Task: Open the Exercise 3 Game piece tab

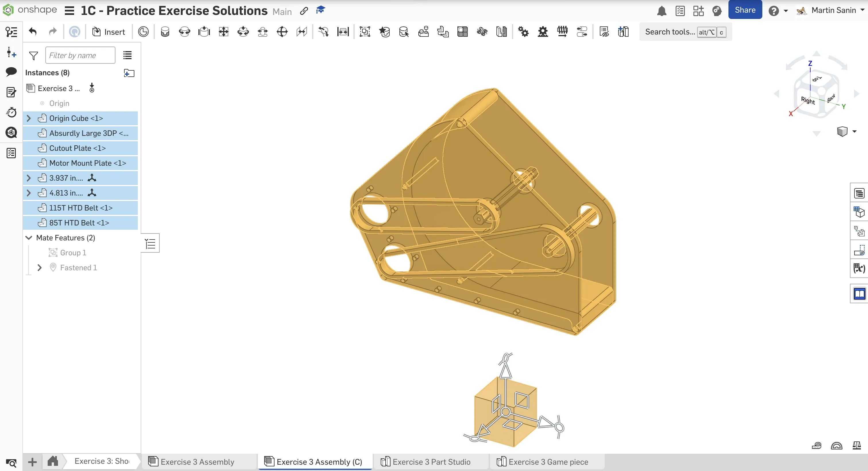Action: tap(548, 462)
